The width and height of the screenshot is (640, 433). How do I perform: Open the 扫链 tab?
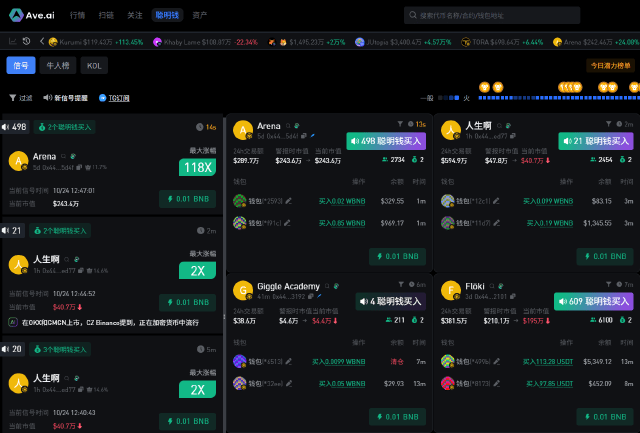(106, 15)
